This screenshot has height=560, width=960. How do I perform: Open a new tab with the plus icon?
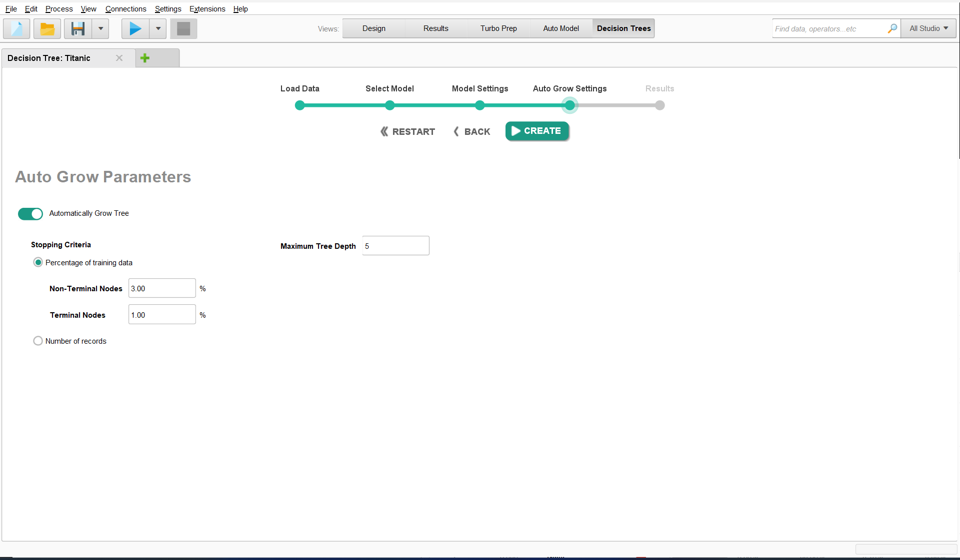tap(145, 58)
